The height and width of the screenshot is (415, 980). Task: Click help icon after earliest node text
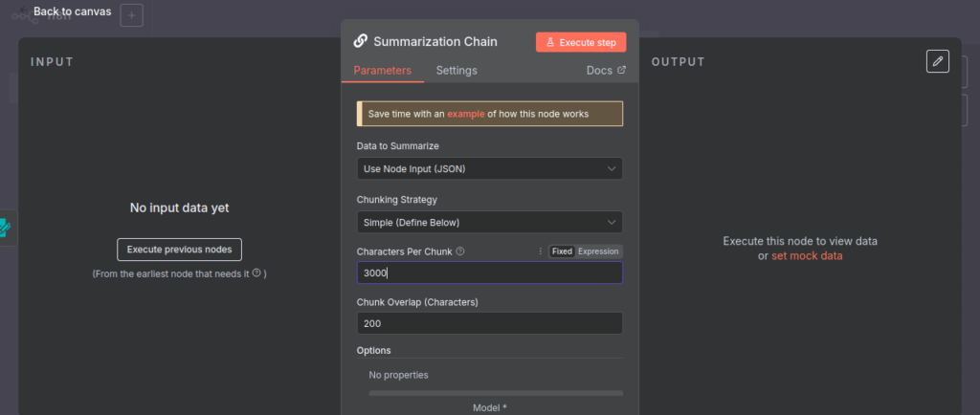point(256,273)
